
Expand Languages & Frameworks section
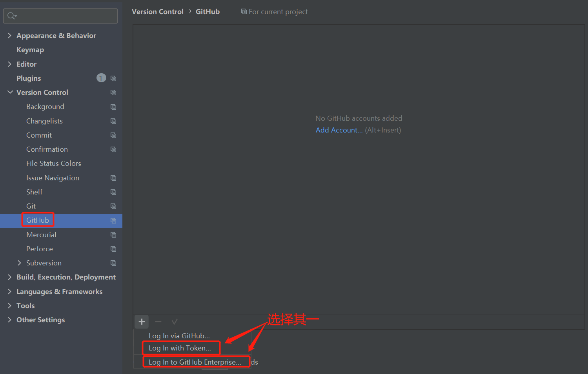pyautogui.click(x=10, y=292)
